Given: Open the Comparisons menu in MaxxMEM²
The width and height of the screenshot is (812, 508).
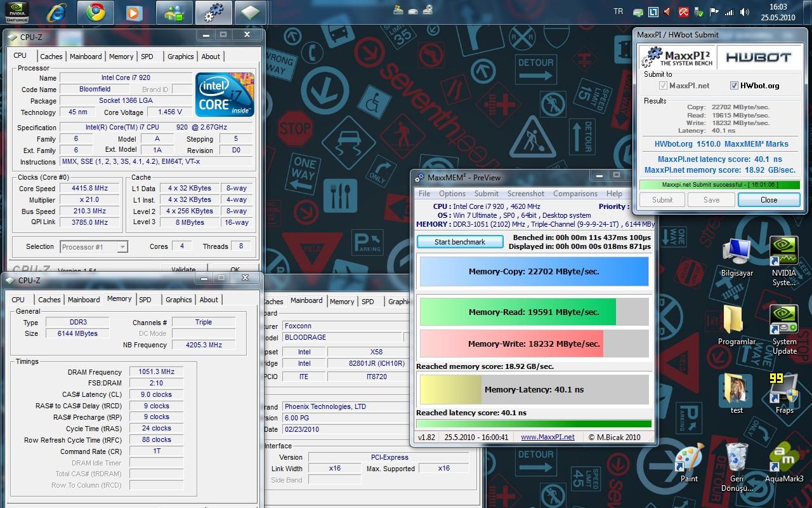Looking at the screenshot, I should click(x=575, y=194).
